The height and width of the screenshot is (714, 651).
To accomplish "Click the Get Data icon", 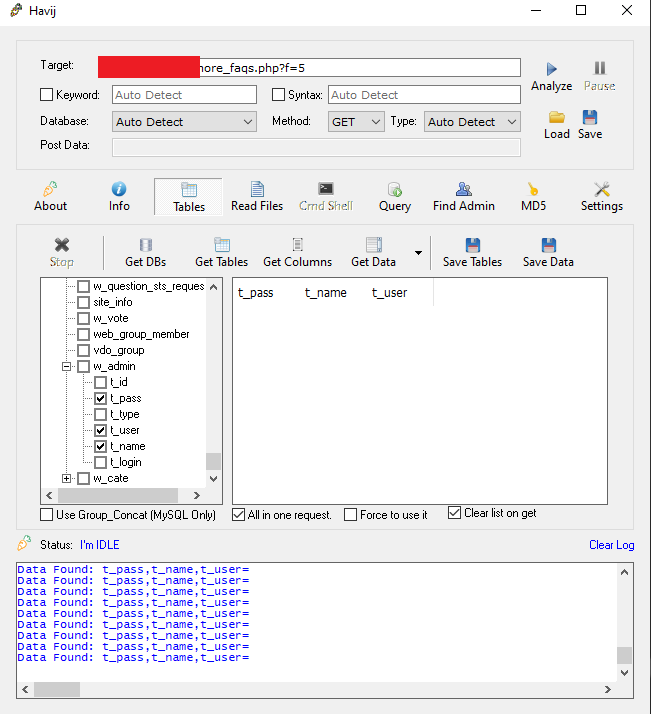I will (374, 245).
